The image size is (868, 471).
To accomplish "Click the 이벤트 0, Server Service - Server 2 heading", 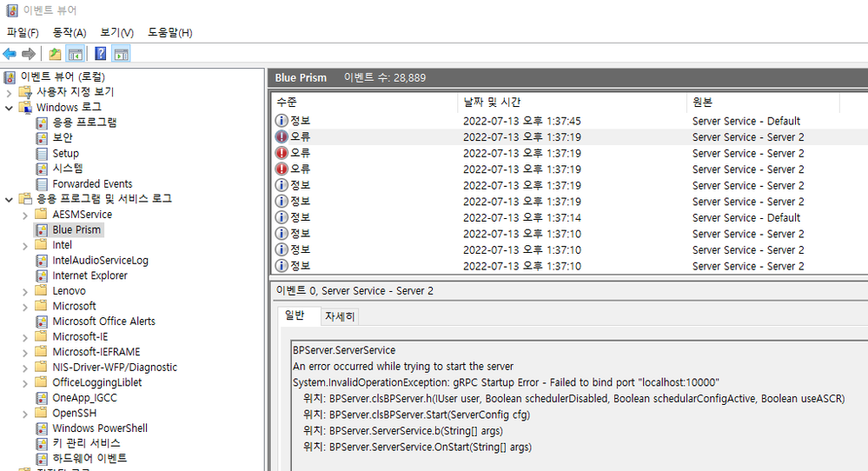I will 354,290.
